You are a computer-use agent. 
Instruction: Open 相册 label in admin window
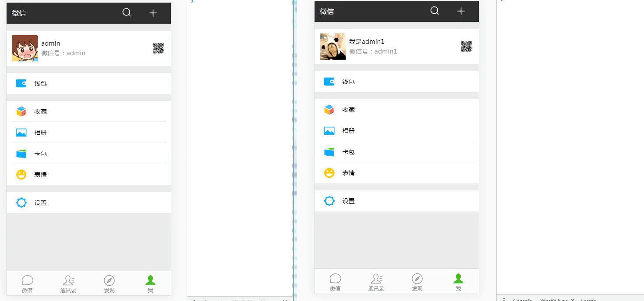click(x=41, y=133)
